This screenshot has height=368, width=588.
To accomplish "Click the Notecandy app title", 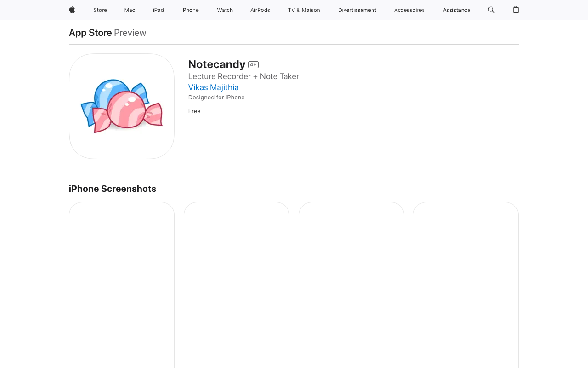I will coord(217,64).
